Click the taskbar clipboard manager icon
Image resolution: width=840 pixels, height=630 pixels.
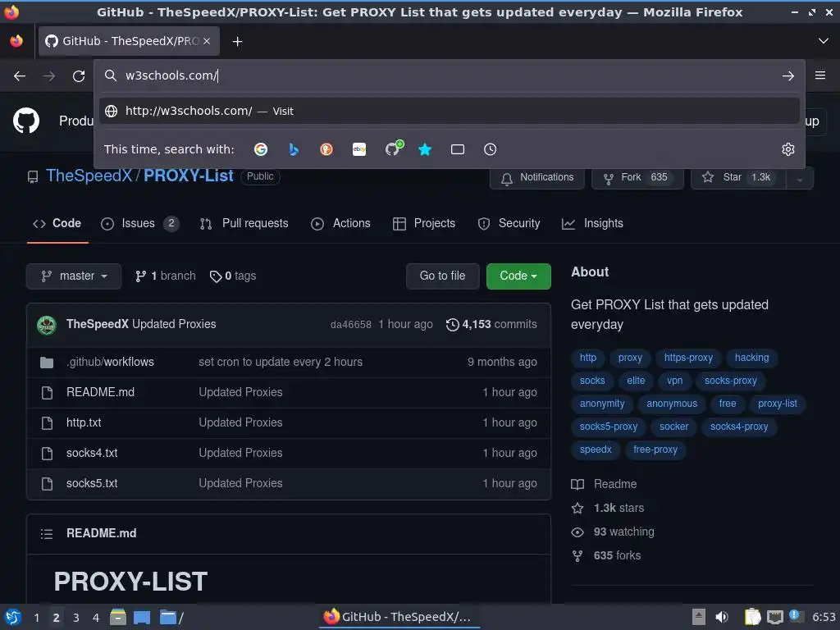point(753,618)
